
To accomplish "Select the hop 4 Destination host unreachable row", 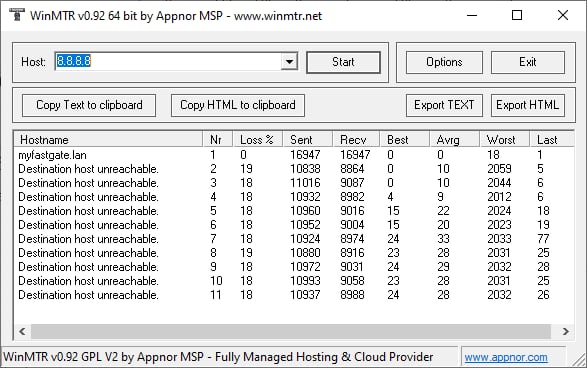I will 294,197.
